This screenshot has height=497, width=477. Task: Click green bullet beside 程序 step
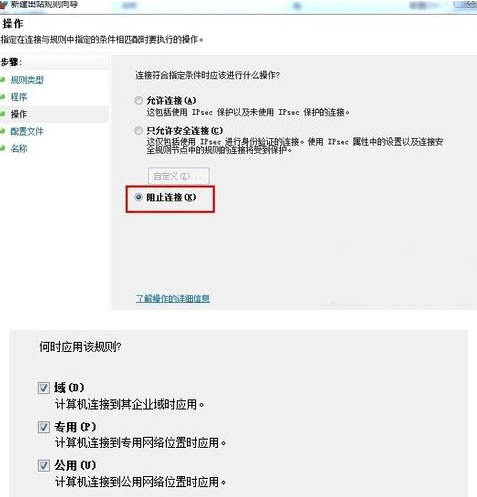2,97
